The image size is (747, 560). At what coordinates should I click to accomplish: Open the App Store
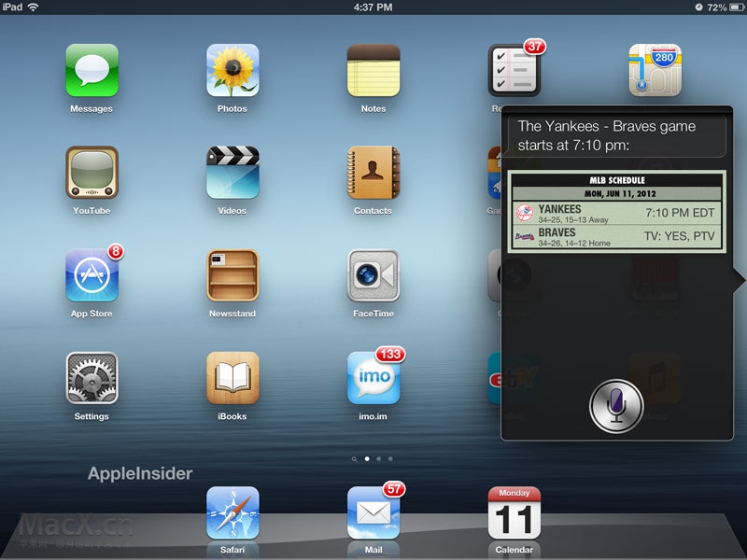tap(92, 275)
